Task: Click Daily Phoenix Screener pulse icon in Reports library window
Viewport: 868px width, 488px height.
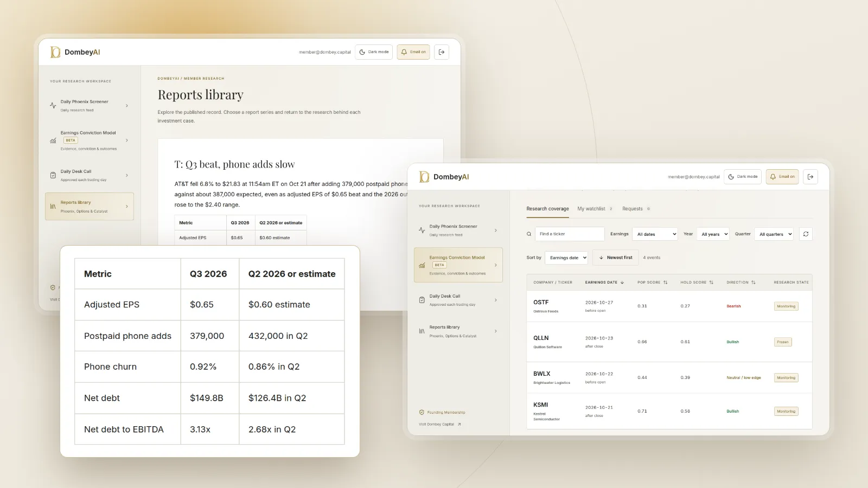Action: pos(53,105)
